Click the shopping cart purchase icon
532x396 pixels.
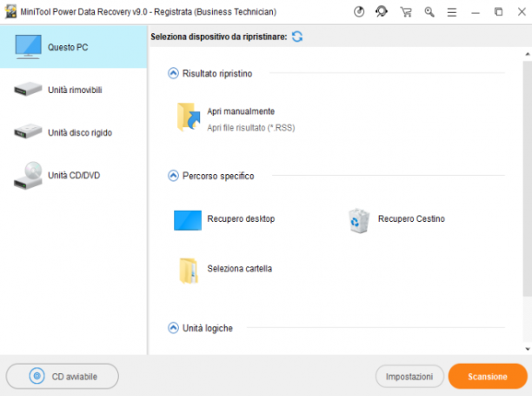(x=406, y=12)
